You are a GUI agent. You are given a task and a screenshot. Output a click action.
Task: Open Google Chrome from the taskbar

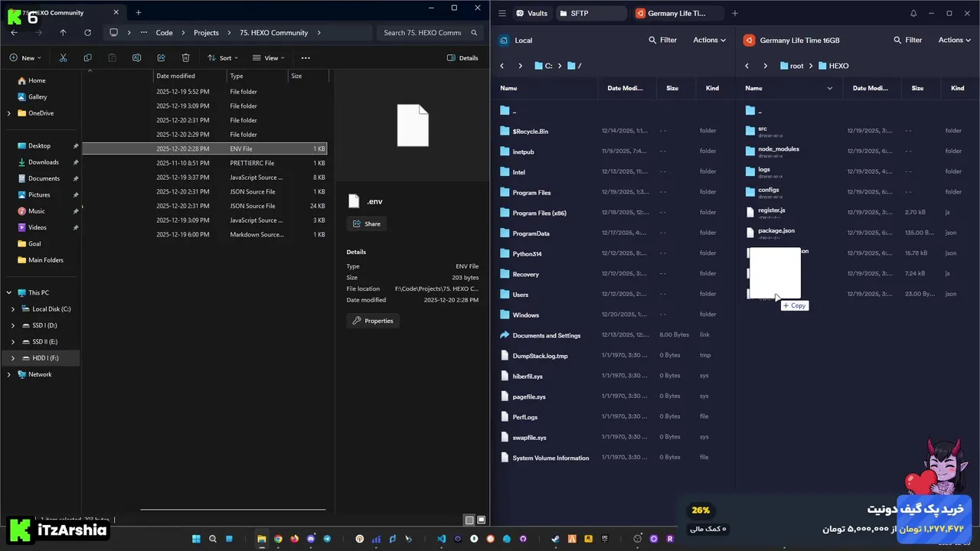(x=278, y=539)
